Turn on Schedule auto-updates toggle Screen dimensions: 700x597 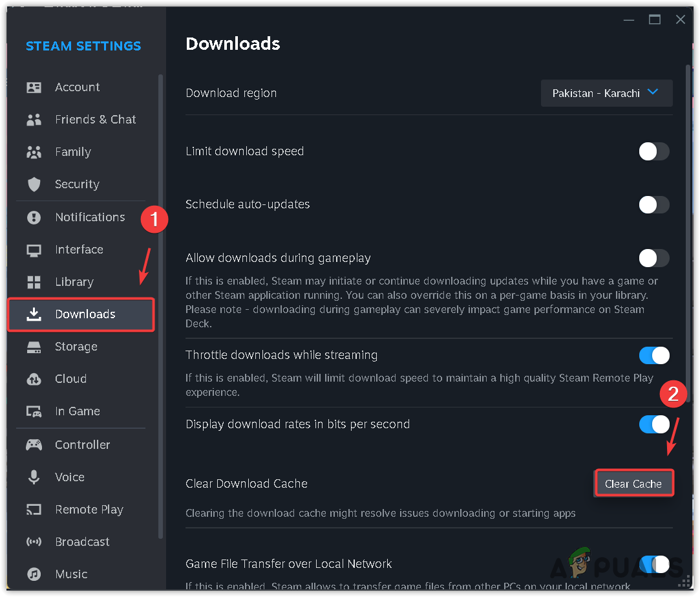[x=653, y=204]
